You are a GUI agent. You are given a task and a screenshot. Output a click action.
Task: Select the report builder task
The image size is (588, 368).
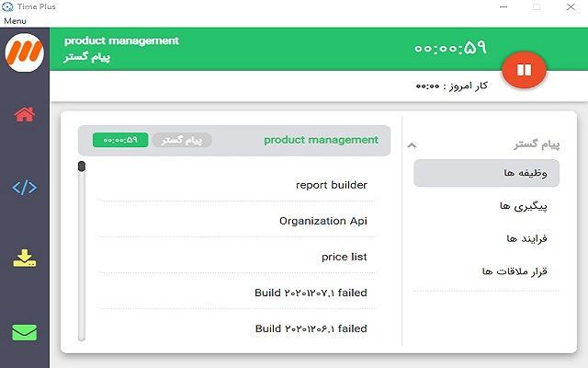pos(331,185)
